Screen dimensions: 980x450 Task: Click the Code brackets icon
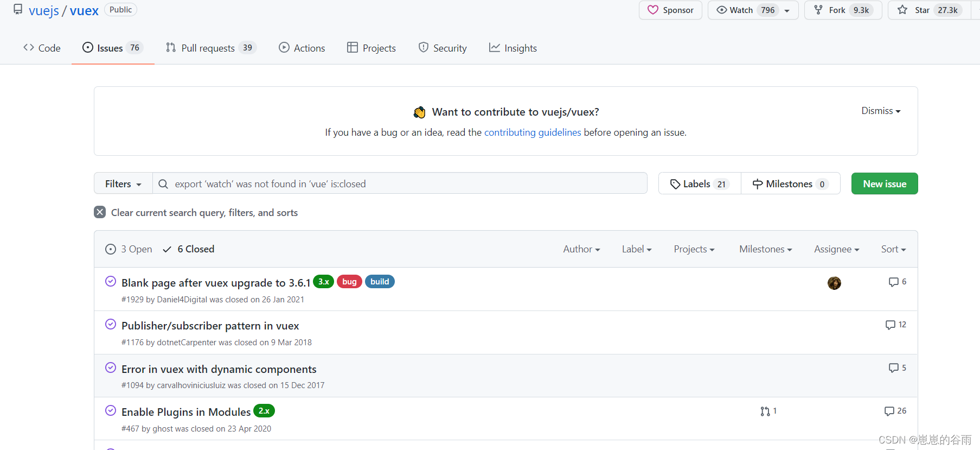(29, 48)
